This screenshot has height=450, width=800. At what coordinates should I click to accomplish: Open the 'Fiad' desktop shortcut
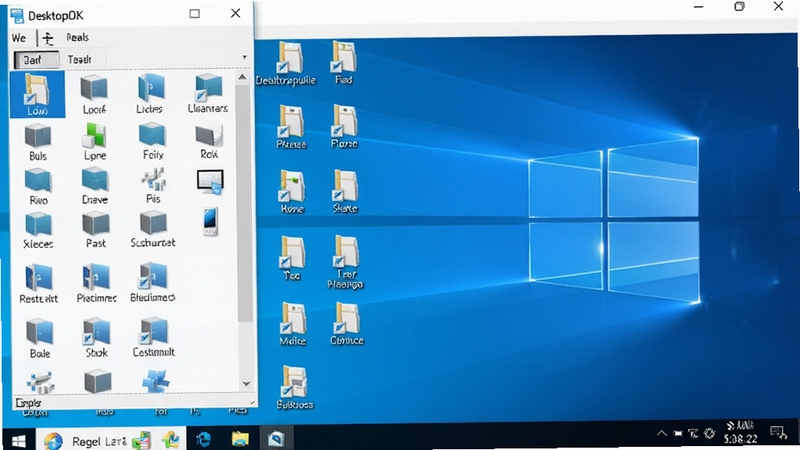coord(344,63)
